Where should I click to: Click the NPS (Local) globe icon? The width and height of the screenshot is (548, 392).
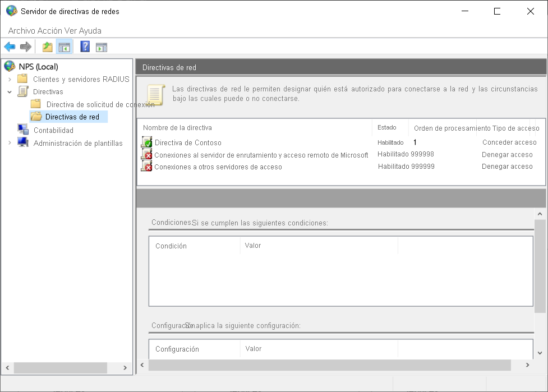[10, 66]
